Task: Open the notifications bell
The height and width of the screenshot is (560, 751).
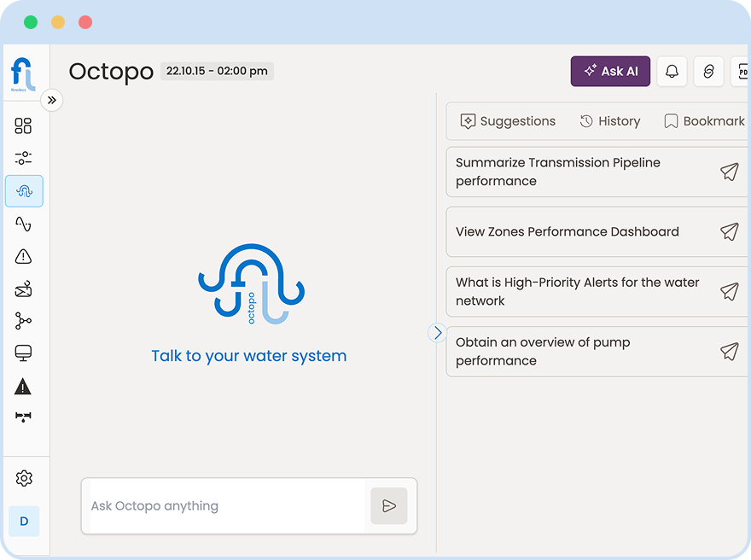Action: pyautogui.click(x=672, y=71)
